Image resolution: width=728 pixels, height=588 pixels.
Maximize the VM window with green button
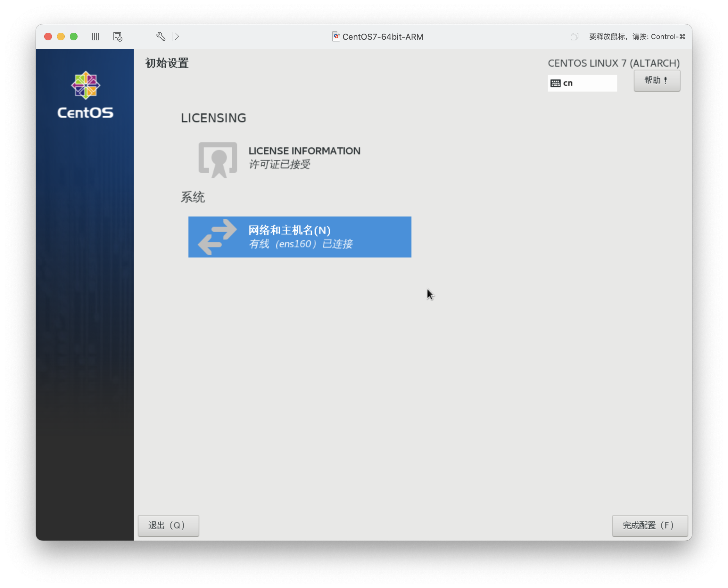tap(74, 37)
